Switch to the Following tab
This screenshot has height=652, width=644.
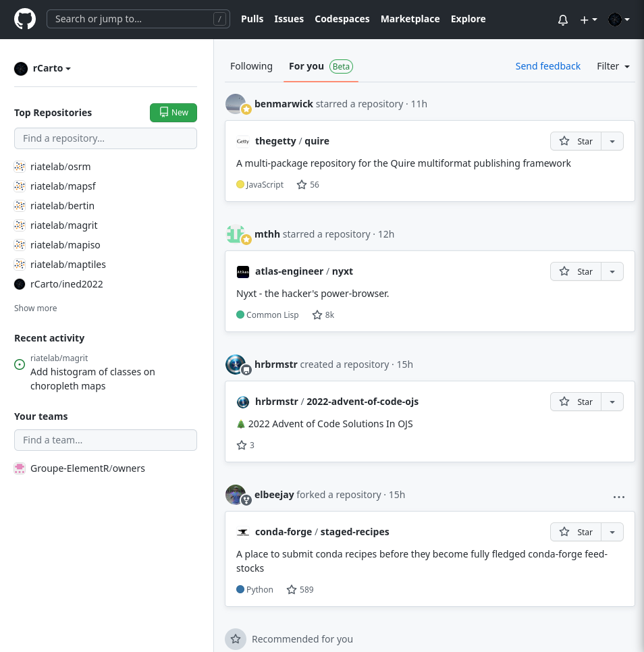251,66
